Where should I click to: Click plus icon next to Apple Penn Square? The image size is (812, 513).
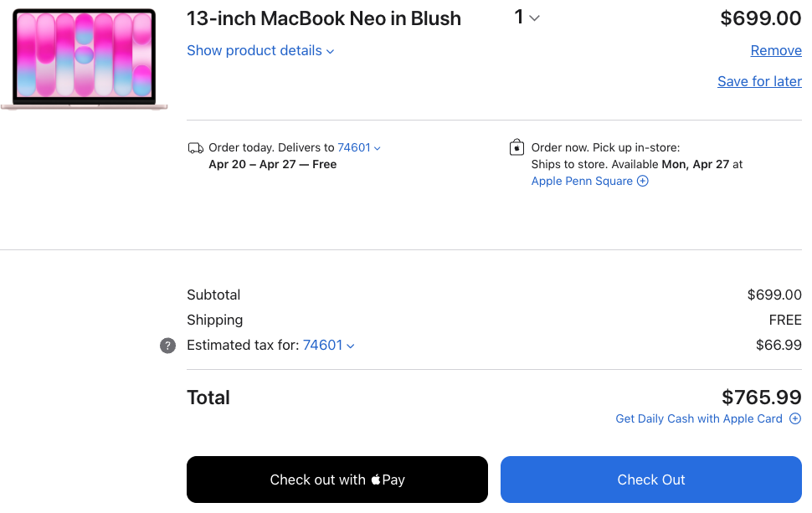click(642, 181)
